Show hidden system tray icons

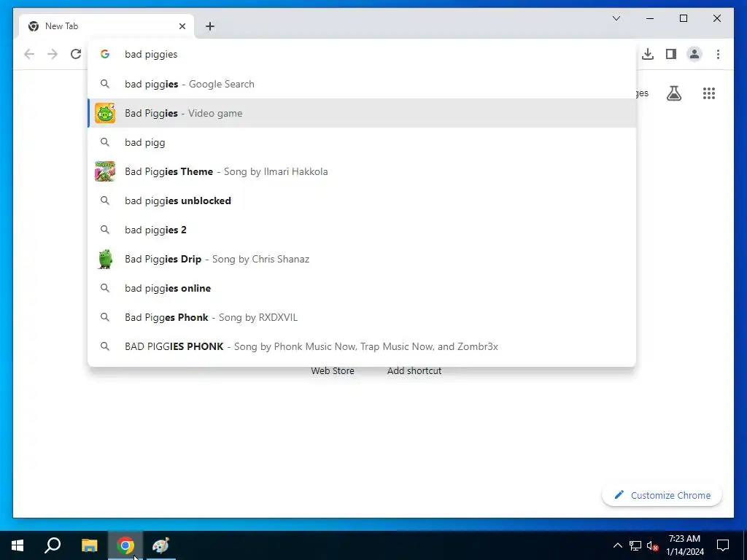click(617, 545)
